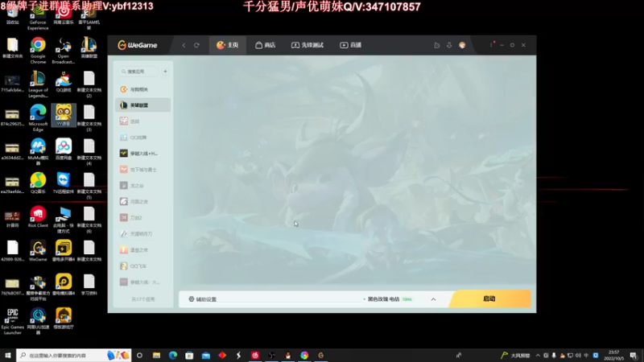This screenshot has height=362, width=644.
Task: Open Riot Client desktop shortcut
Action: (x=38, y=216)
